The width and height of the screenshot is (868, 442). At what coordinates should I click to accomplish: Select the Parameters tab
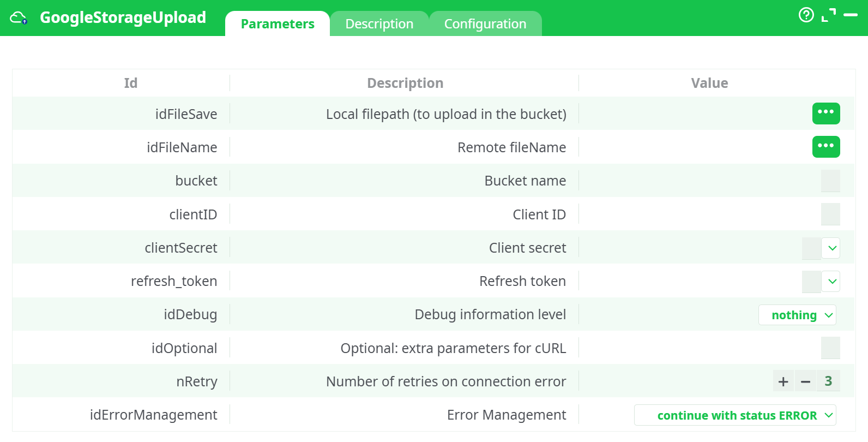point(278,24)
